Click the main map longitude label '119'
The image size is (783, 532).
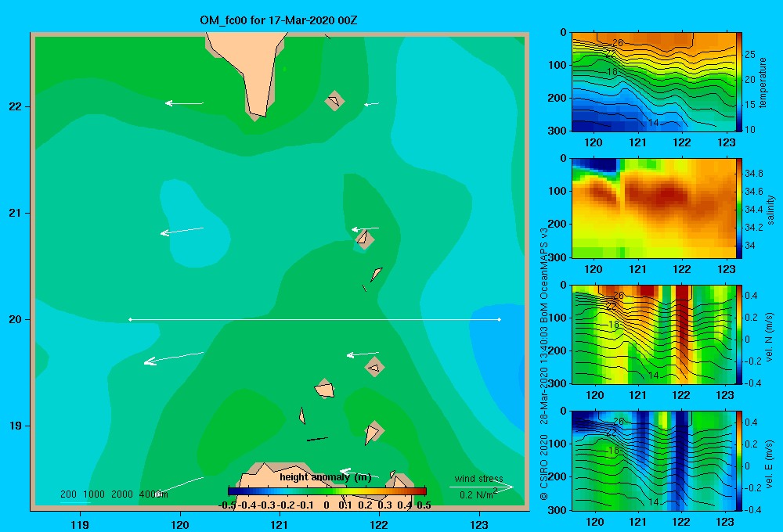[x=80, y=525]
